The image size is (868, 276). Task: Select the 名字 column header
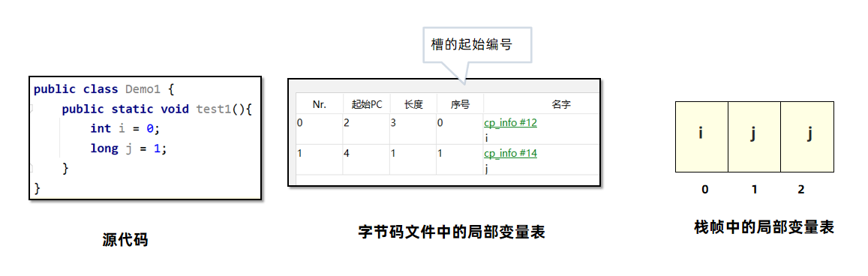(x=560, y=104)
